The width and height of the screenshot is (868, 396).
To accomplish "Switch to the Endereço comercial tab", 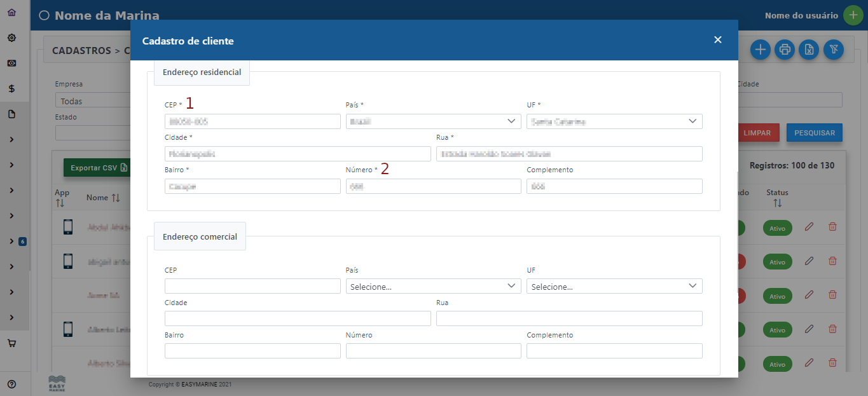I will pos(200,236).
